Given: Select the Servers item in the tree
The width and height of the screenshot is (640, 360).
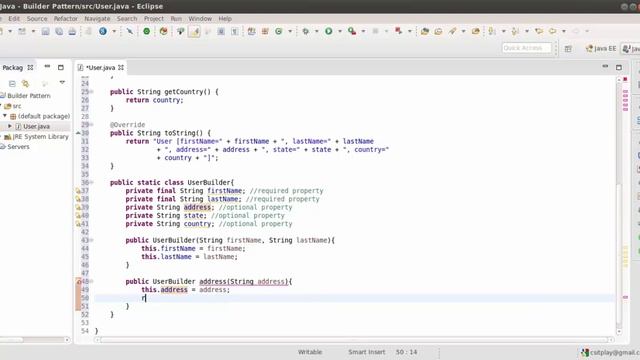Looking at the screenshot, I should click(18, 147).
